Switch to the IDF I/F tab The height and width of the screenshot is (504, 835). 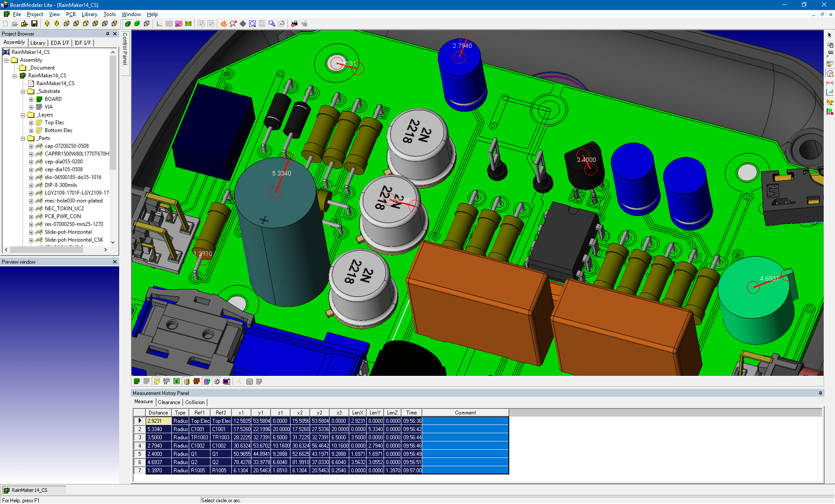83,43
